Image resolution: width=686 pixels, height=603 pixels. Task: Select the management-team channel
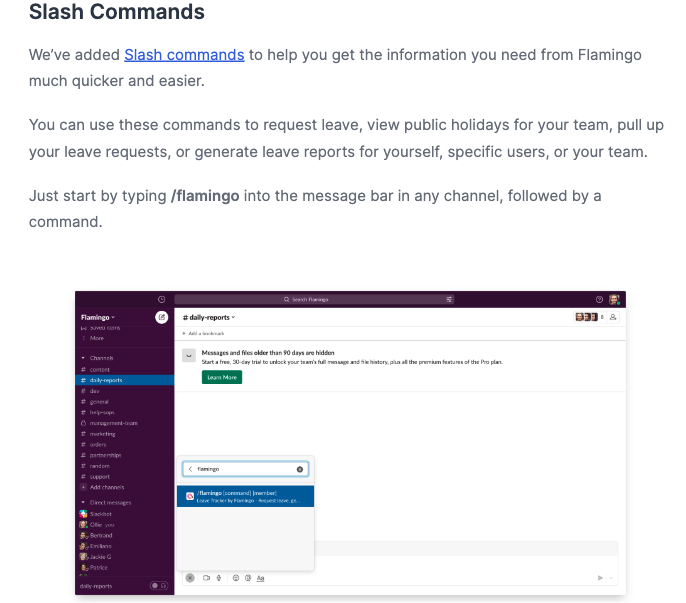coord(112,423)
